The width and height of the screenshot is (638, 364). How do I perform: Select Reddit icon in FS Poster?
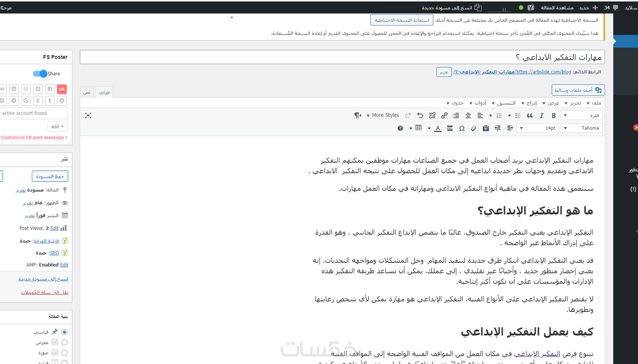[x=62, y=101]
